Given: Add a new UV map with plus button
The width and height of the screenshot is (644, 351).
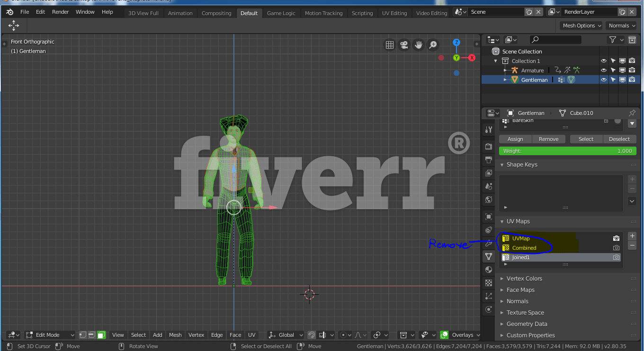Looking at the screenshot, I should point(632,236).
